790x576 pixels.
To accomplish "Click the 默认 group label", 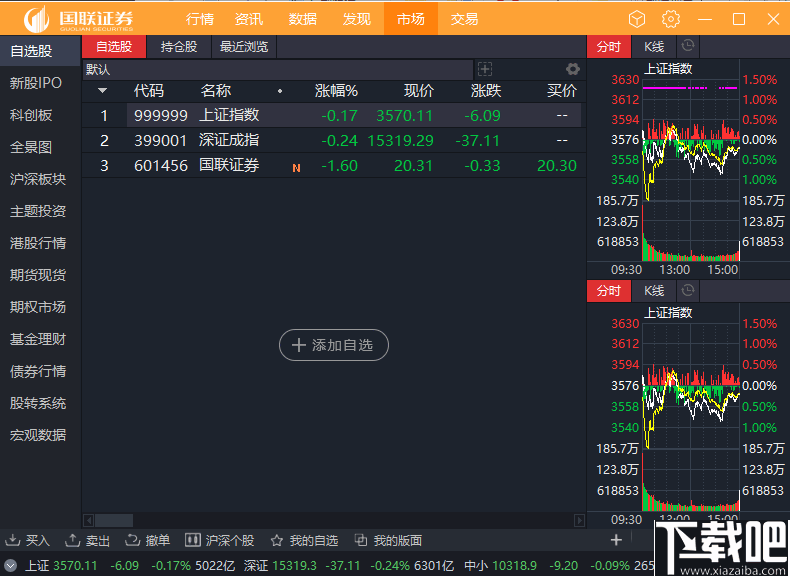I will click(98, 69).
